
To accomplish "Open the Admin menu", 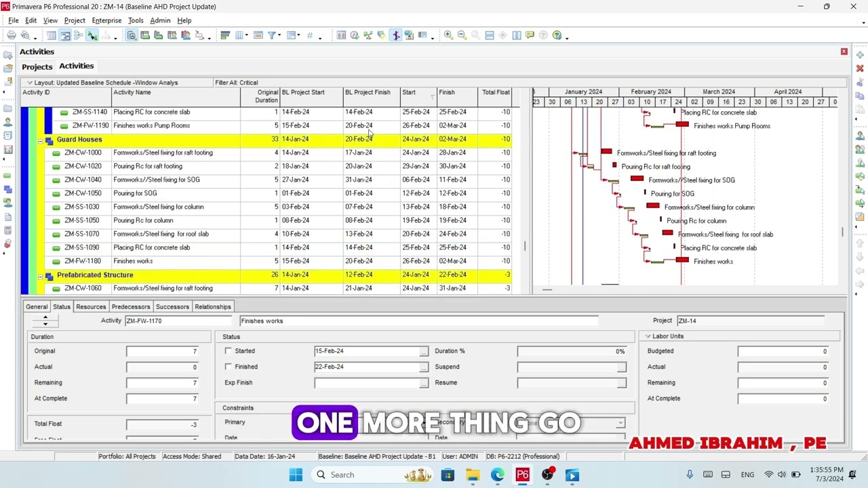I will click(160, 20).
